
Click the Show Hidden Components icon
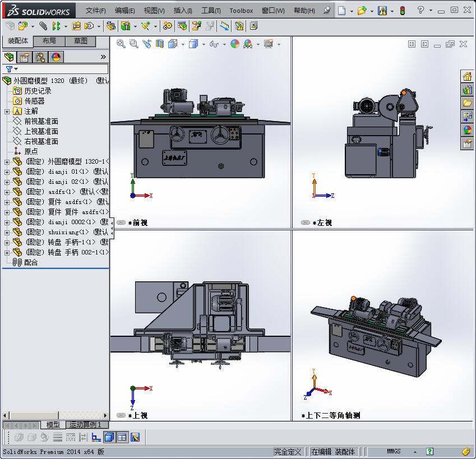click(111, 26)
